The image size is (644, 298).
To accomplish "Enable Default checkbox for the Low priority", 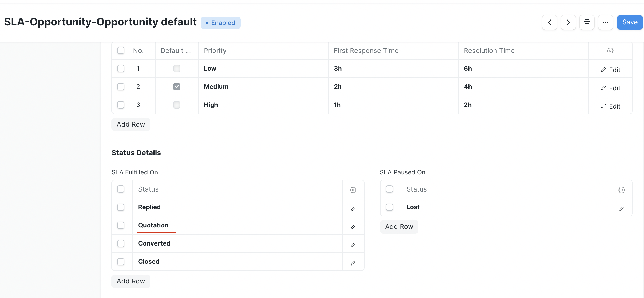I will pos(177,68).
